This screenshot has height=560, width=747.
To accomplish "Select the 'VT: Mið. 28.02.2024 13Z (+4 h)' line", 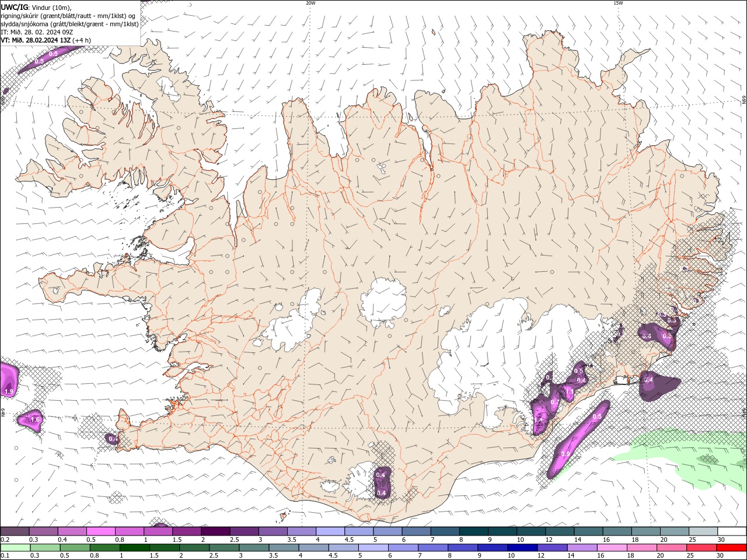I will tap(46, 40).
